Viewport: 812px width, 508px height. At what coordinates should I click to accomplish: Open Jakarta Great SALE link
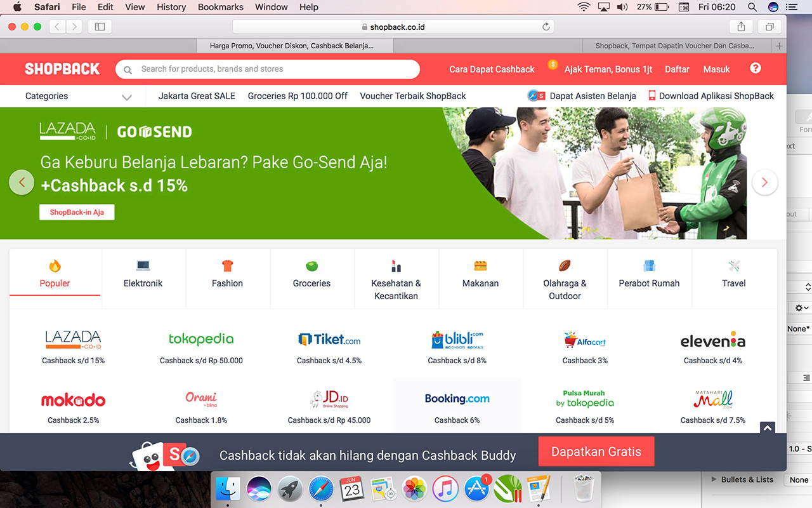click(x=197, y=96)
